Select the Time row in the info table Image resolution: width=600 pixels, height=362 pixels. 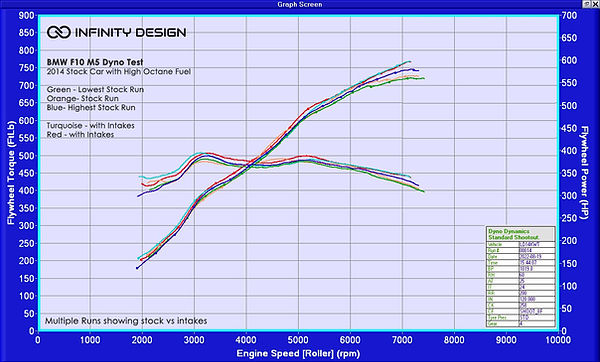(520, 263)
